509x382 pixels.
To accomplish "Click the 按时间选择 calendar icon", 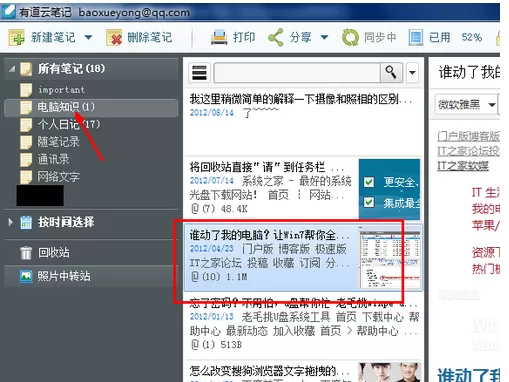I will pos(26,222).
